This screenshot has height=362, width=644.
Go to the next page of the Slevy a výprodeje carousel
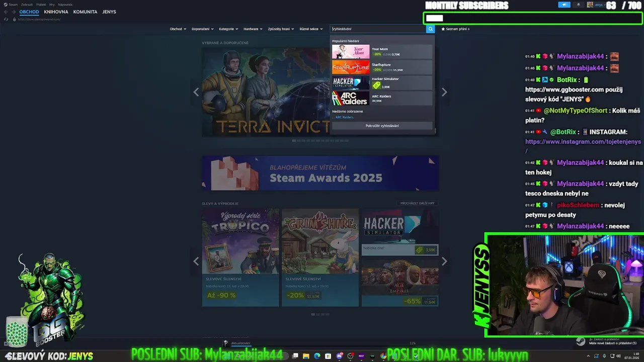tap(444, 261)
